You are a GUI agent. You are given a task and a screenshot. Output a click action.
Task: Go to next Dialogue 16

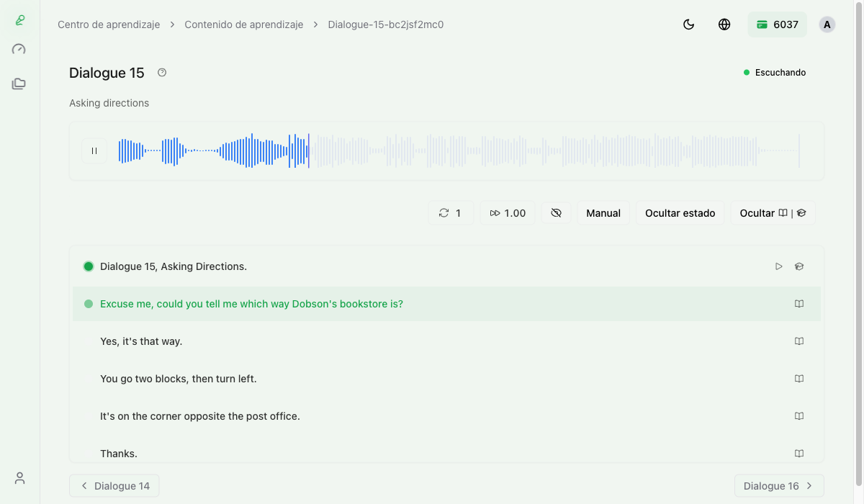[778, 486]
